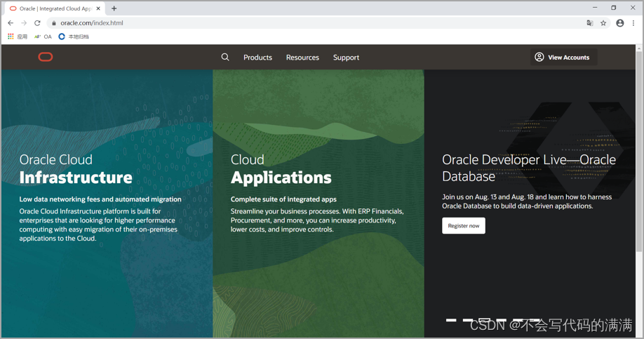Click the Register now button
The height and width of the screenshot is (339, 644).
click(463, 225)
